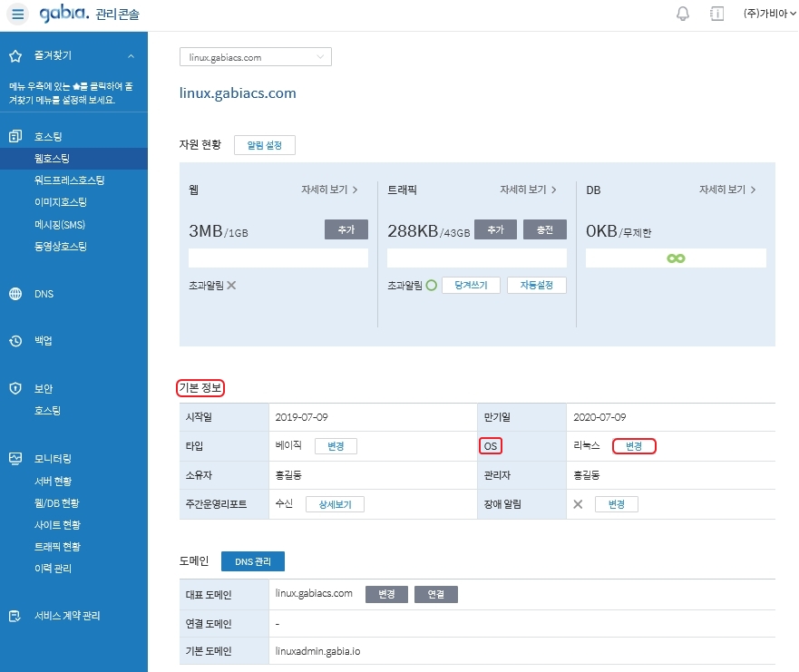The width and height of the screenshot is (799, 672).
Task: Click the 호스팅 sidebar heading
Action: (x=48, y=137)
